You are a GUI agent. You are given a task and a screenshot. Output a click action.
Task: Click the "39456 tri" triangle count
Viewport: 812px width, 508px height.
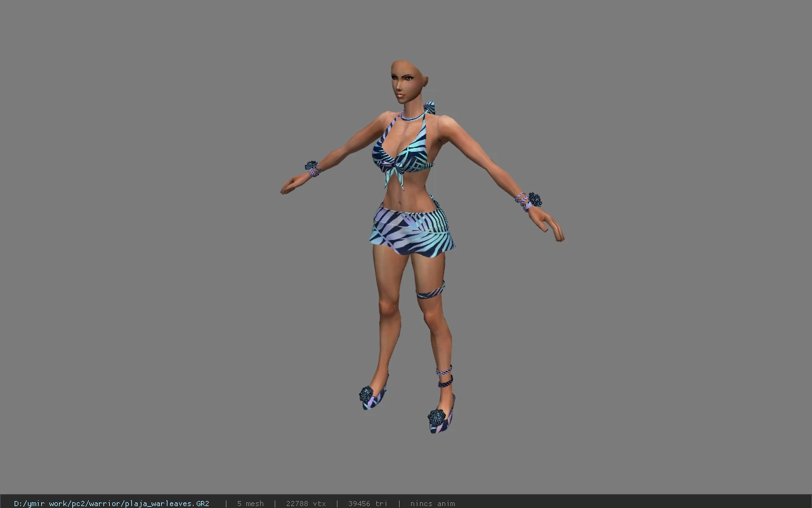368,504
